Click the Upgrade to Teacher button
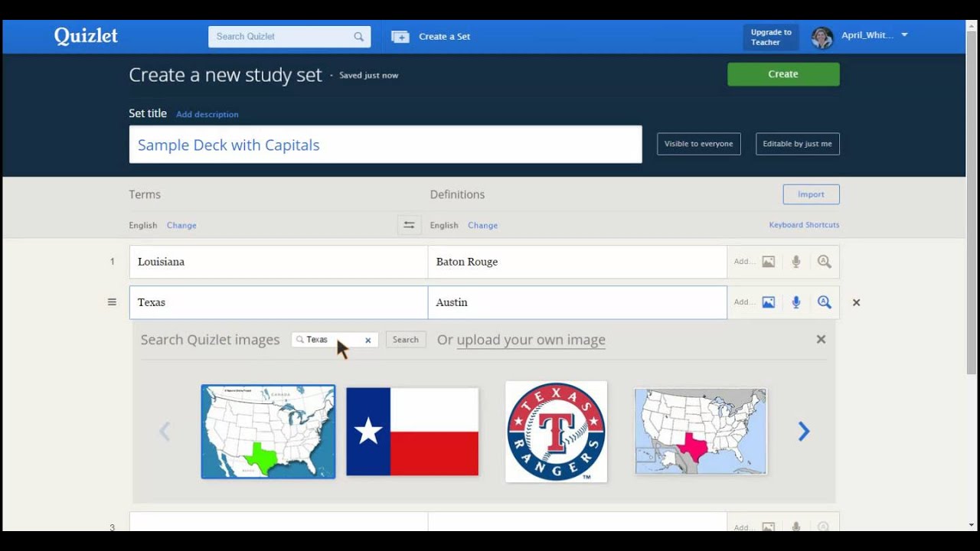 (770, 37)
